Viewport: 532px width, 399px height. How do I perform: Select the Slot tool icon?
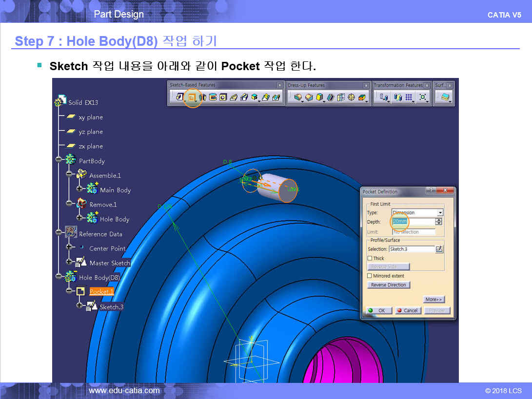tap(244, 97)
